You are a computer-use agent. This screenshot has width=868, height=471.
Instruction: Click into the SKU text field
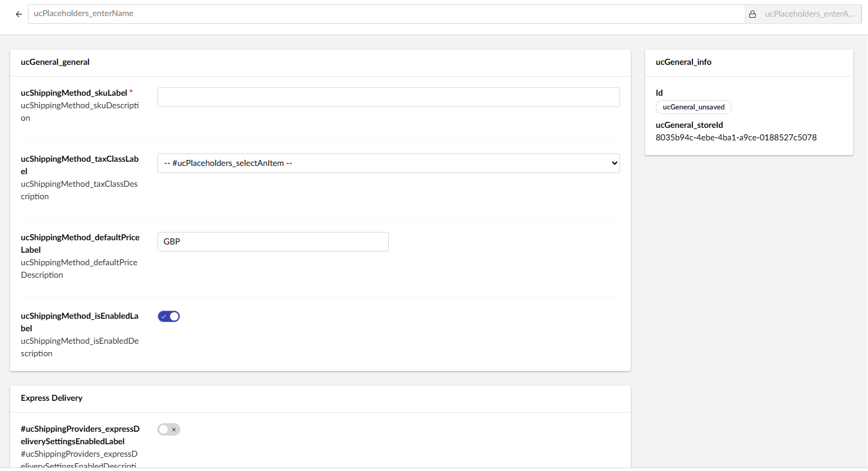click(388, 98)
